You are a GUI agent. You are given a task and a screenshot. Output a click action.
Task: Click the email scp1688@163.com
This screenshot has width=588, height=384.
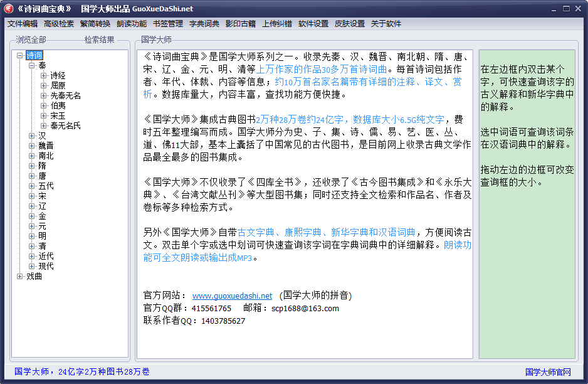(305, 309)
